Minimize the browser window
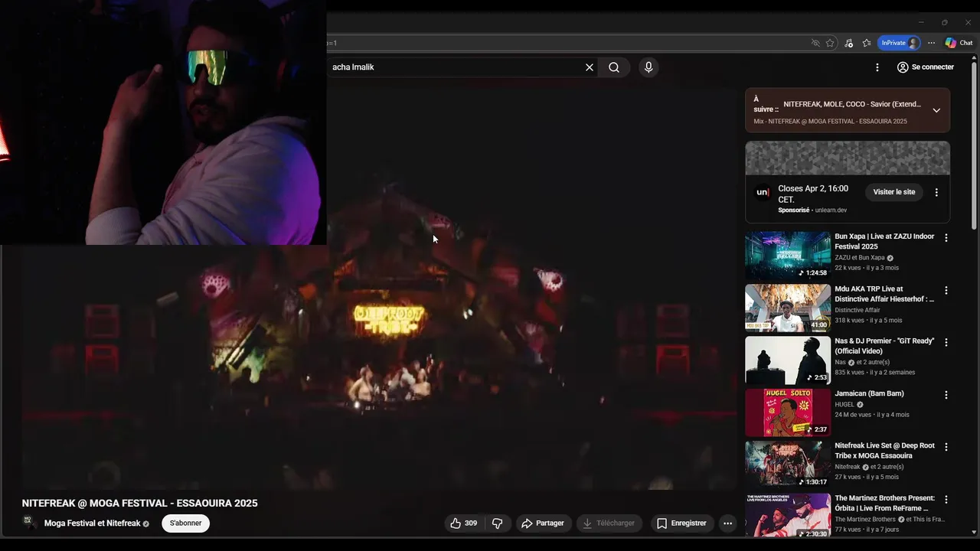 click(921, 22)
